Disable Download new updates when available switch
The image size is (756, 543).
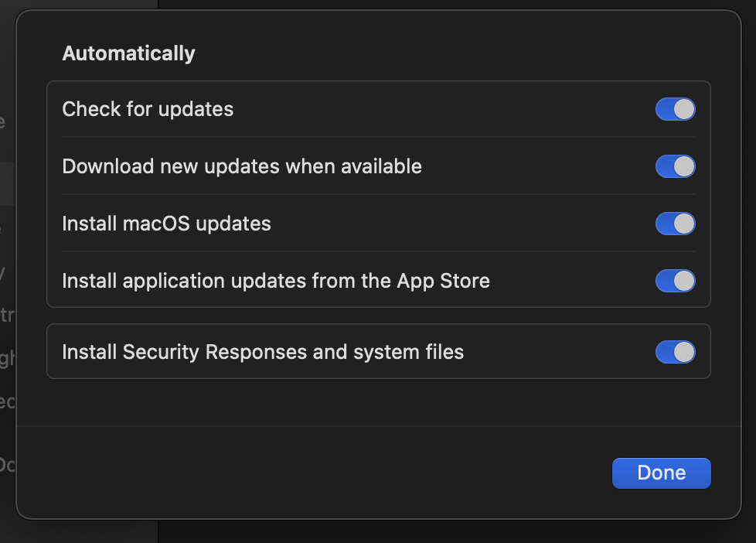tap(675, 166)
